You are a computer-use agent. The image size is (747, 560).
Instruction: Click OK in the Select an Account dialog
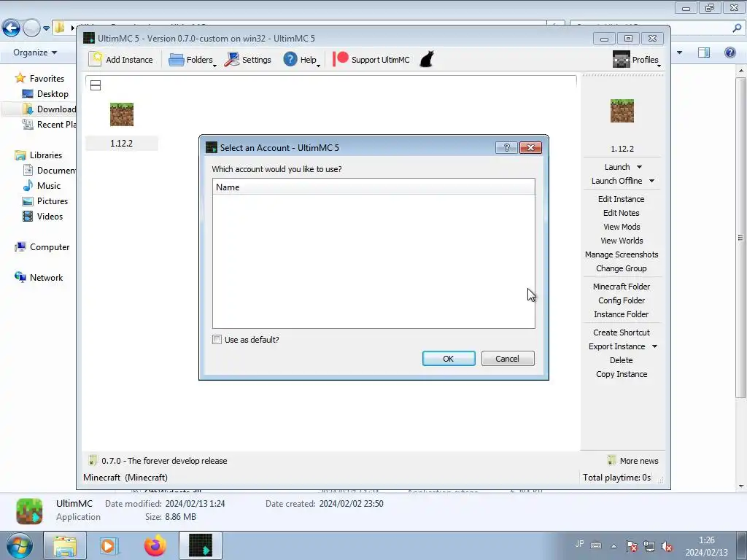click(x=449, y=359)
